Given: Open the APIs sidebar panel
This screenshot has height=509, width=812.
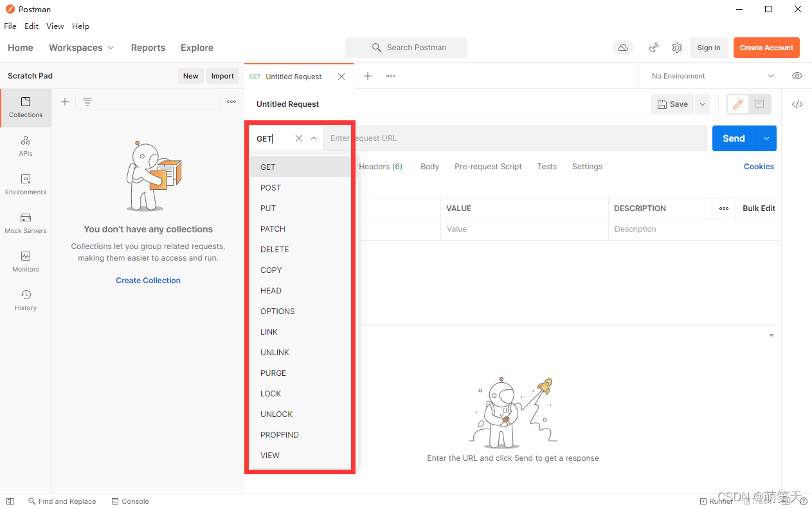Looking at the screenshot, I should coord(26,146).
